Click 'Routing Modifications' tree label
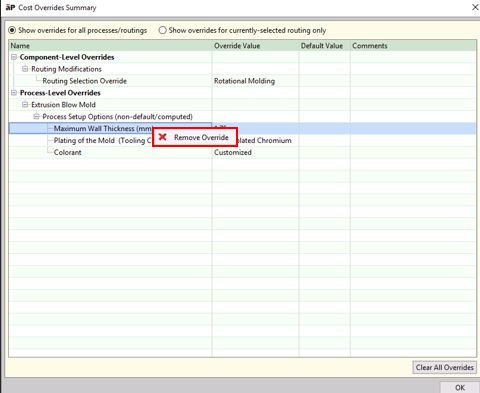480x393 pixels. tap(66, 69)
